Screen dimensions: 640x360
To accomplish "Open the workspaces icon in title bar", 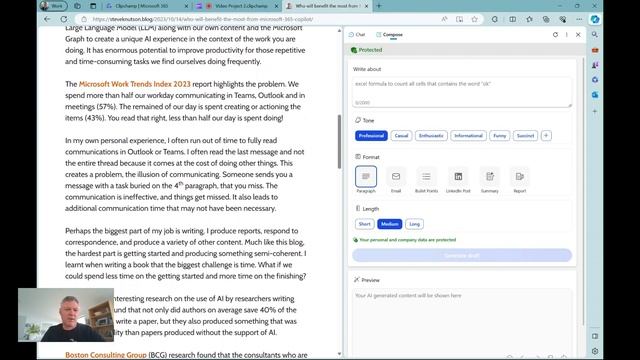I will tap(77, 6).
